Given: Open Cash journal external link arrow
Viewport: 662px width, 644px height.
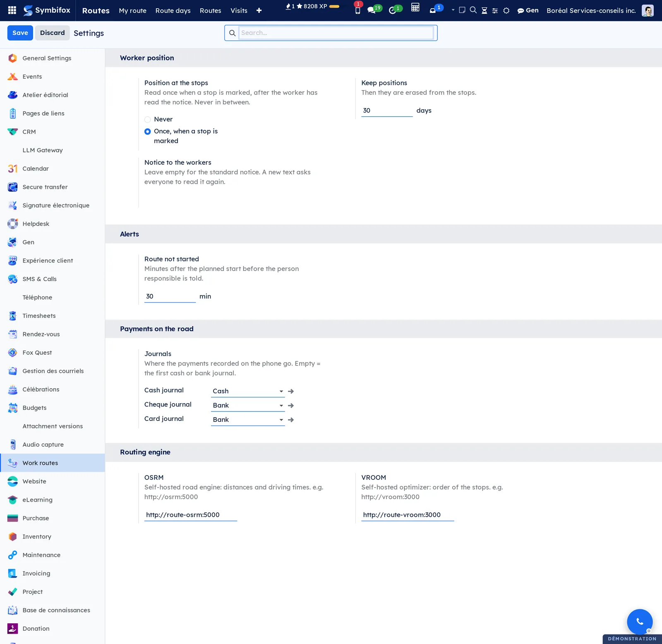Looking at the screenshot, I should point(291,391).
